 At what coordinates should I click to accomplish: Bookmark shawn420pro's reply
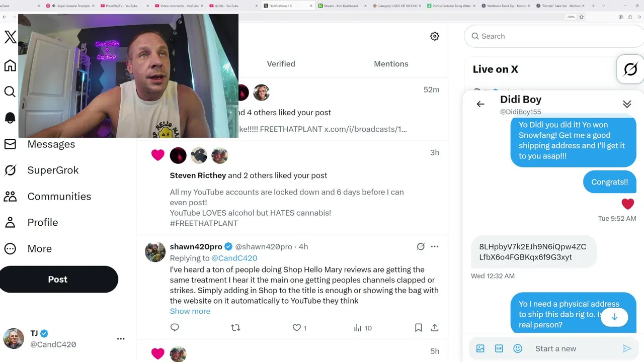pos(418,328)
